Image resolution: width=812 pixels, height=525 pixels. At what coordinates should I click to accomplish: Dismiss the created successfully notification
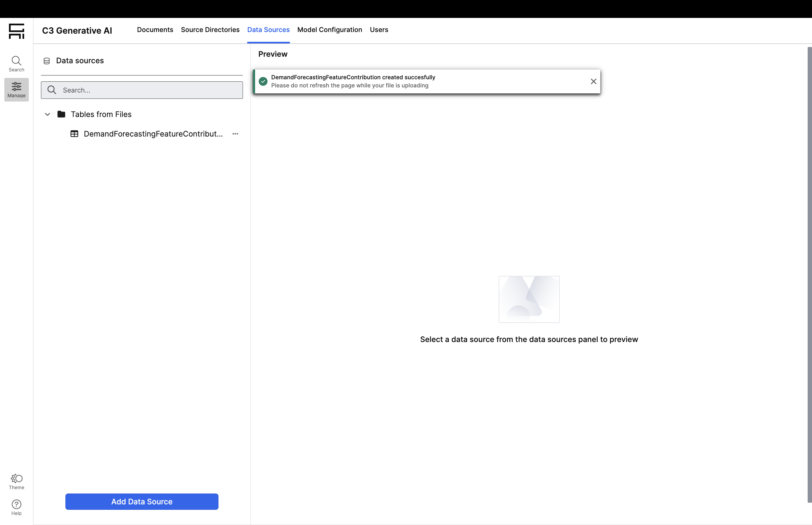pyautogui.click(x=593, y=81)
